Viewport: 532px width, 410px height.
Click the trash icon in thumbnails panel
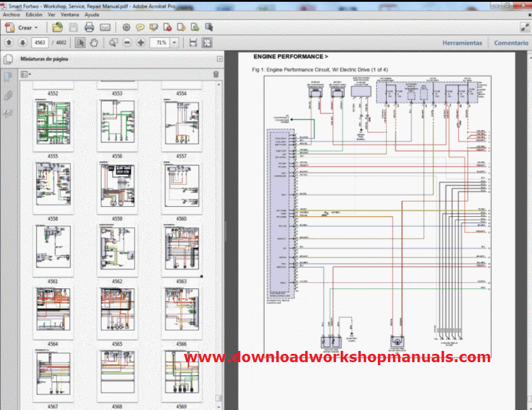click(x=216, y=74)
